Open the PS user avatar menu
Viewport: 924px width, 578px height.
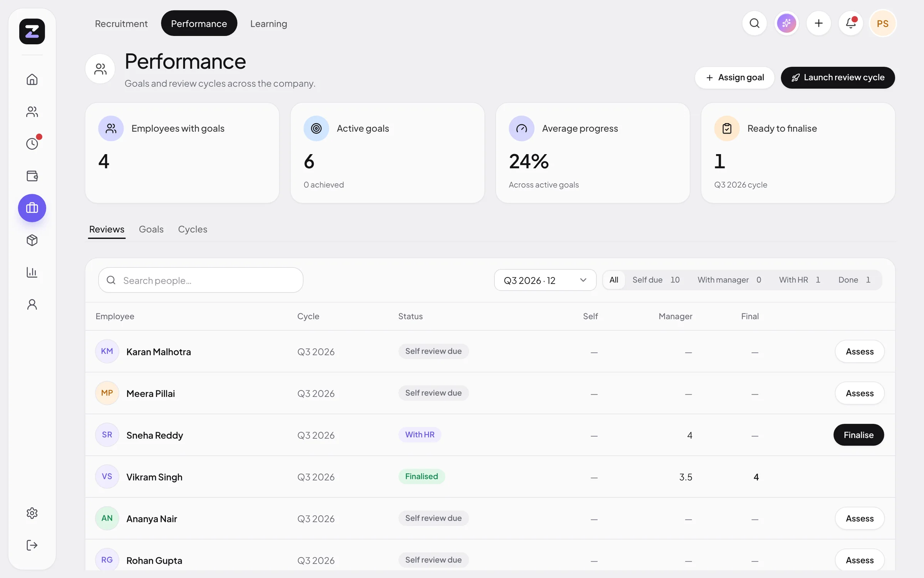pos(883,24)
